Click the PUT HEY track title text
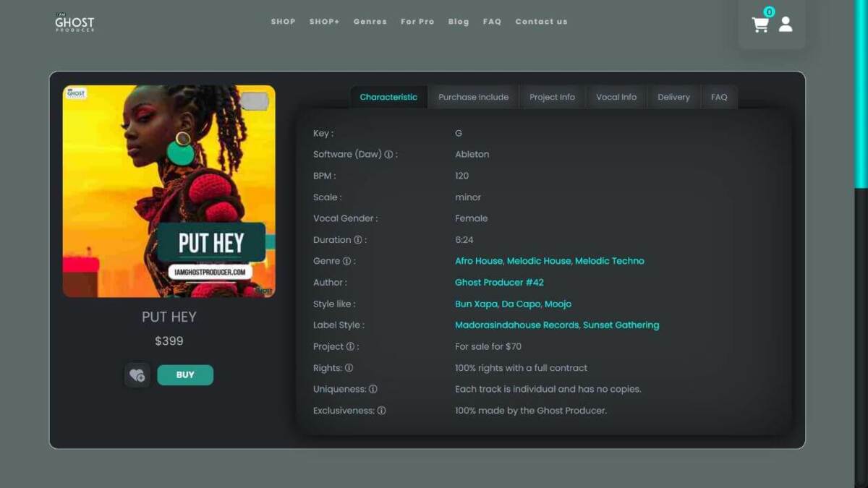The width and height of the screenshot is (868, 488). pyautogui.click(x=169, y=317)
